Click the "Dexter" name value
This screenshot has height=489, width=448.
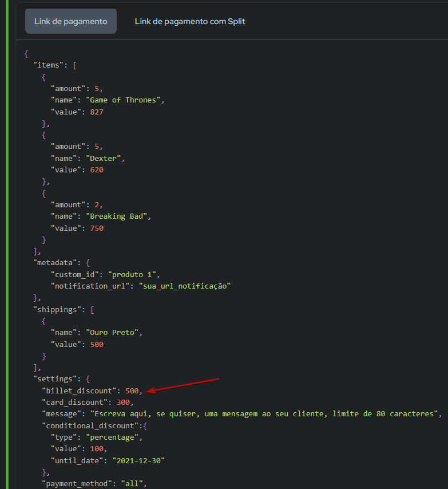point(103,159)
